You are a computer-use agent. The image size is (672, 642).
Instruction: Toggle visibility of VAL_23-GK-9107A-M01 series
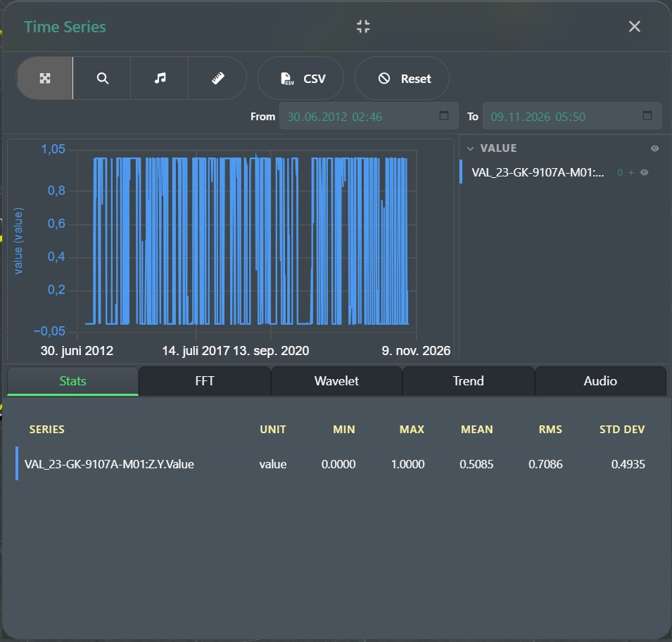(x=644, y=172)
